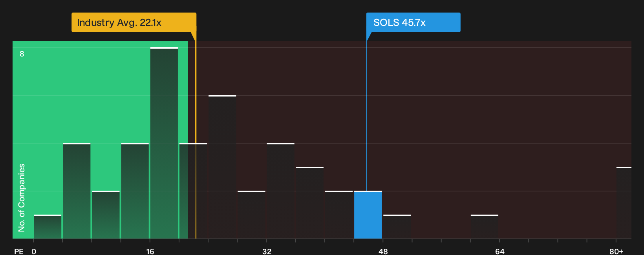Click the SOLS 45.7x label
644x255 pixels.
(413, 22)
